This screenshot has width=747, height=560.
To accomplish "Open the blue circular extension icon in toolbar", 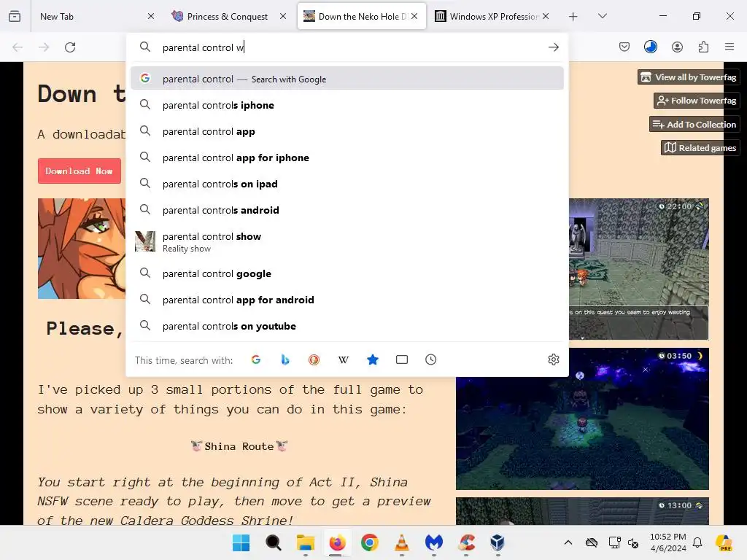I will pos(650,47).
